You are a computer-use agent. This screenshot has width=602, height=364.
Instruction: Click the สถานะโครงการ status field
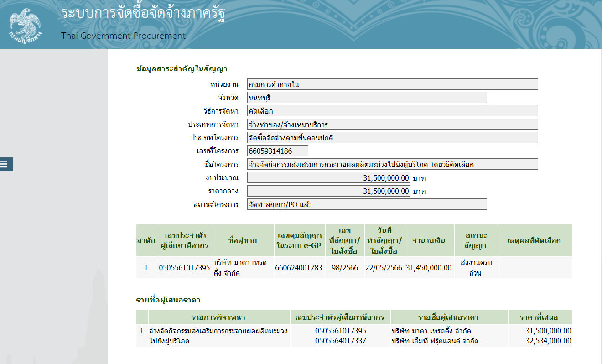(367, 204)
